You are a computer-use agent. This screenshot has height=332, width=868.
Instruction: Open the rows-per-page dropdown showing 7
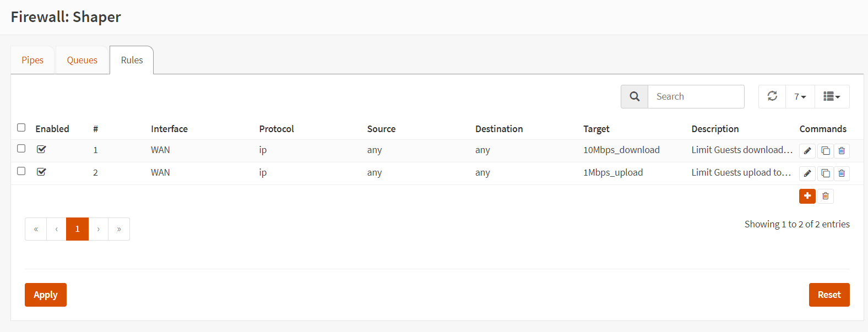(800, 96)
